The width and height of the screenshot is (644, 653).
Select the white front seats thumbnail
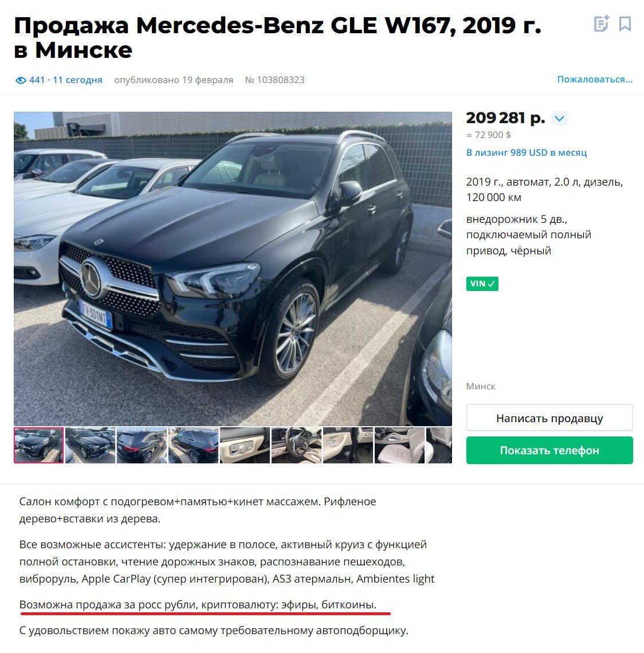click(x=399, y=445)
